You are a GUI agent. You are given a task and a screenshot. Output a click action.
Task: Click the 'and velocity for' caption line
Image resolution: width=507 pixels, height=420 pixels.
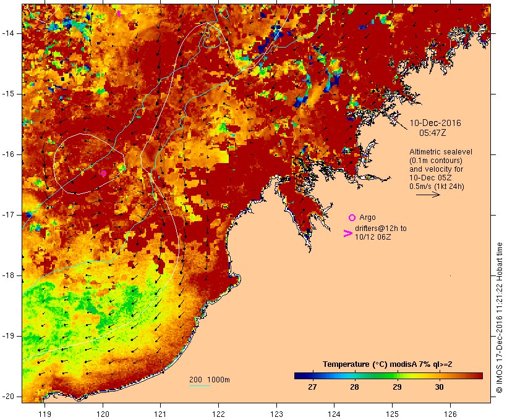(436, 169)
